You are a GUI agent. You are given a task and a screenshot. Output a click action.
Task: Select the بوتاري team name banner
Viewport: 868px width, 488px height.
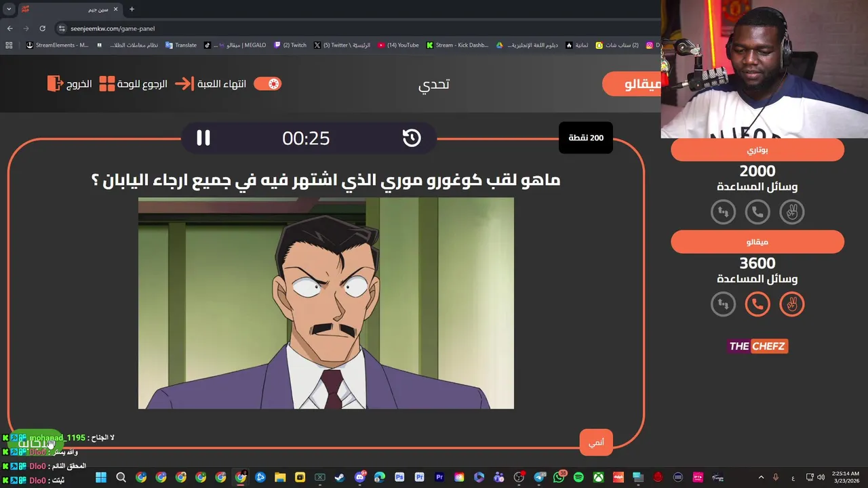757,150
